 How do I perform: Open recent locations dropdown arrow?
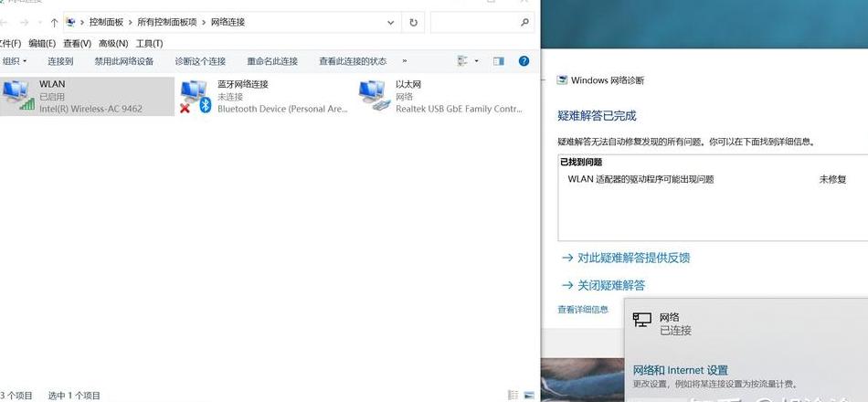tap(39, 23)
